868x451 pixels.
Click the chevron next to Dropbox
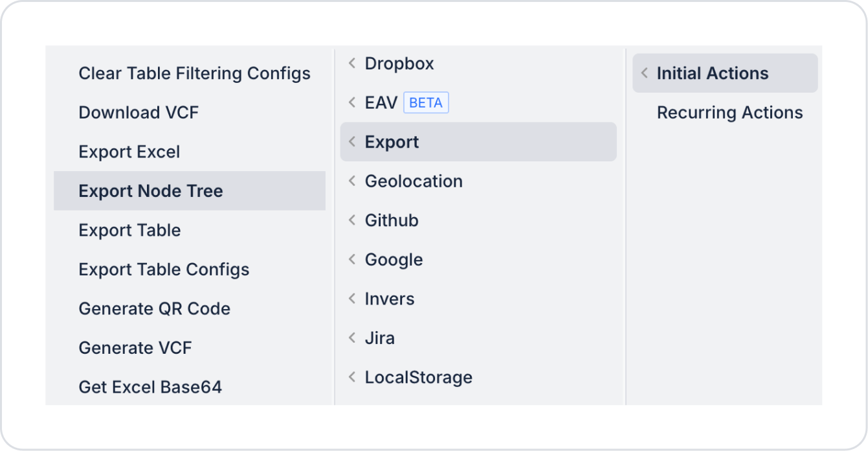[352, 64]
